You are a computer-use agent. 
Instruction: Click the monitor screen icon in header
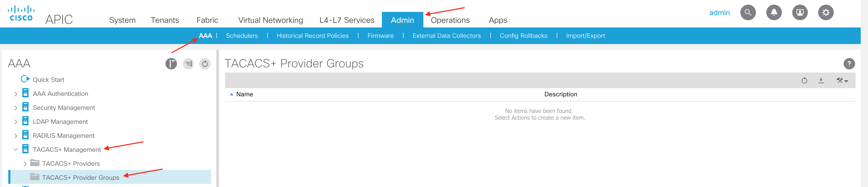pyautogui.click(x=800, y=13)
